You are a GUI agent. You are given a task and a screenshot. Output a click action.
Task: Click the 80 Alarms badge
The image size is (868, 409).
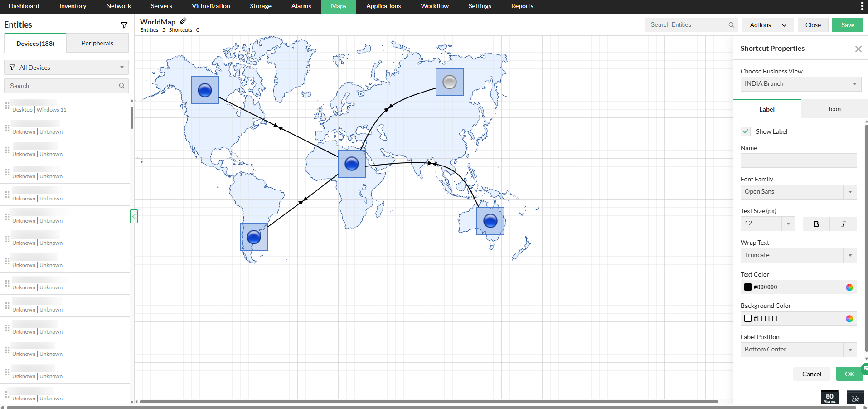[x=829, y=397]
